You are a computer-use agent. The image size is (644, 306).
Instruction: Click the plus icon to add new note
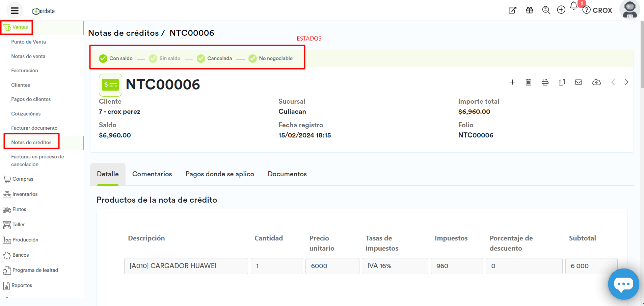[512, 82]
